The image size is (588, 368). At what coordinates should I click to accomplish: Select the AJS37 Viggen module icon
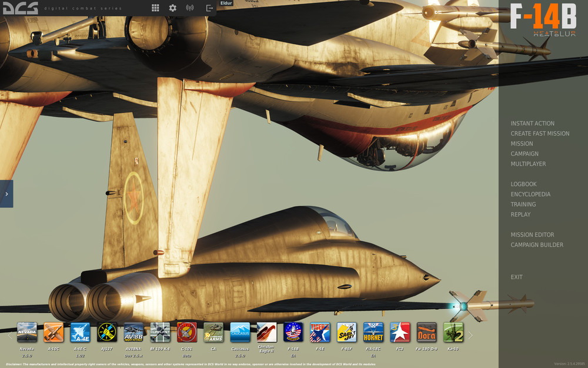coord(107,332)
